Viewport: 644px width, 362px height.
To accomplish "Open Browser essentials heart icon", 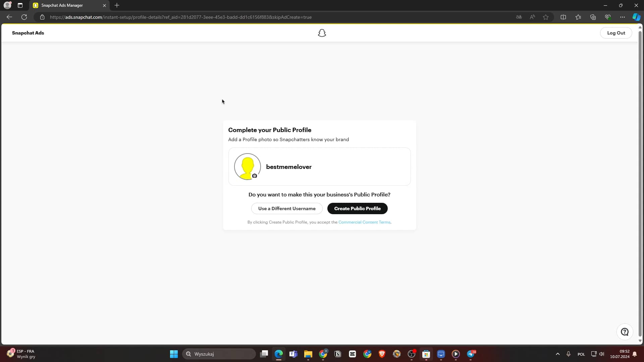I will click(x=608, y=17).
